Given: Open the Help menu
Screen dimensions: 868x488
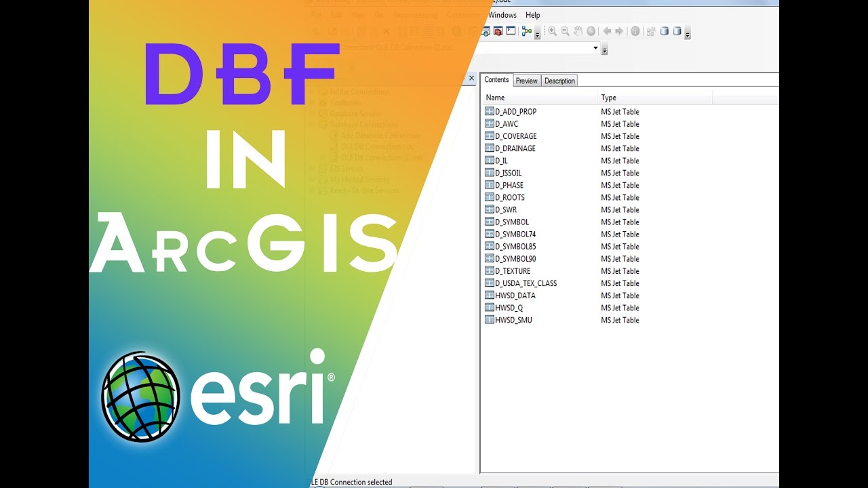Looking at the screenshot, I should (x=533, y=15).
